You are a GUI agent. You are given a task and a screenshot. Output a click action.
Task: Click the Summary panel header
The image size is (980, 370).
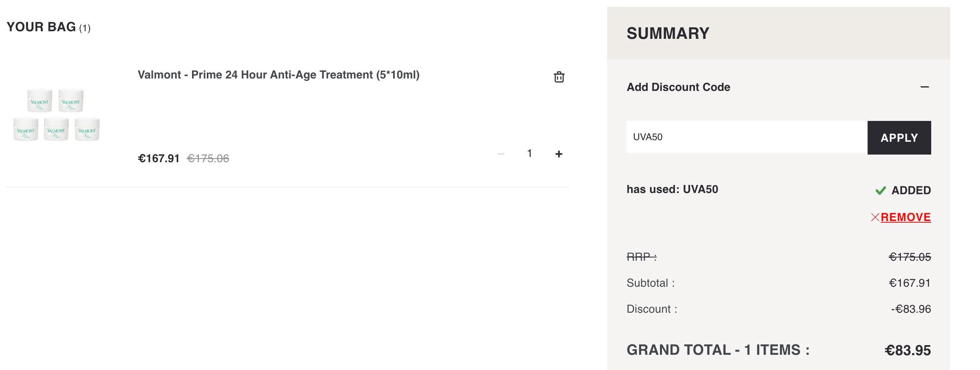pyautogui.click(x=778, y=33)
